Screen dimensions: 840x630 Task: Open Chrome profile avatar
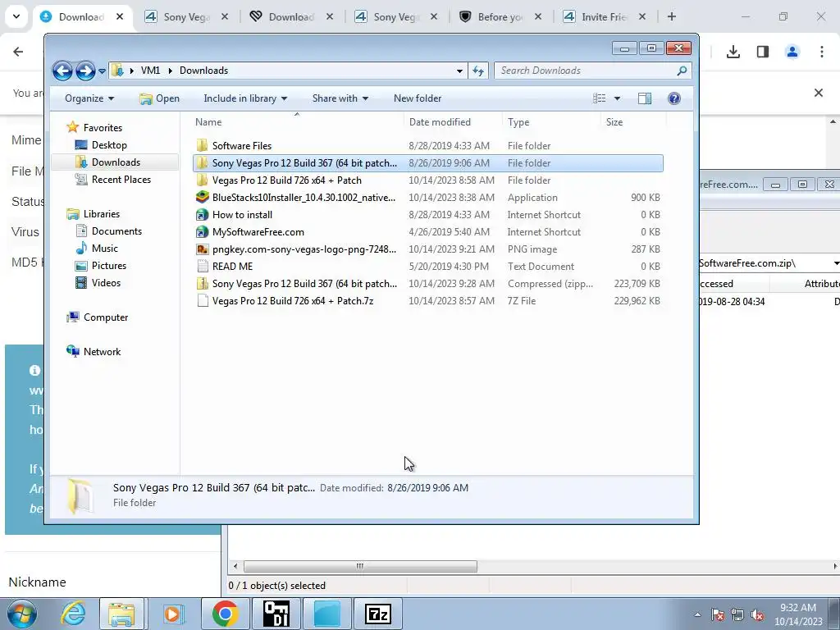[x=792, y=52]
